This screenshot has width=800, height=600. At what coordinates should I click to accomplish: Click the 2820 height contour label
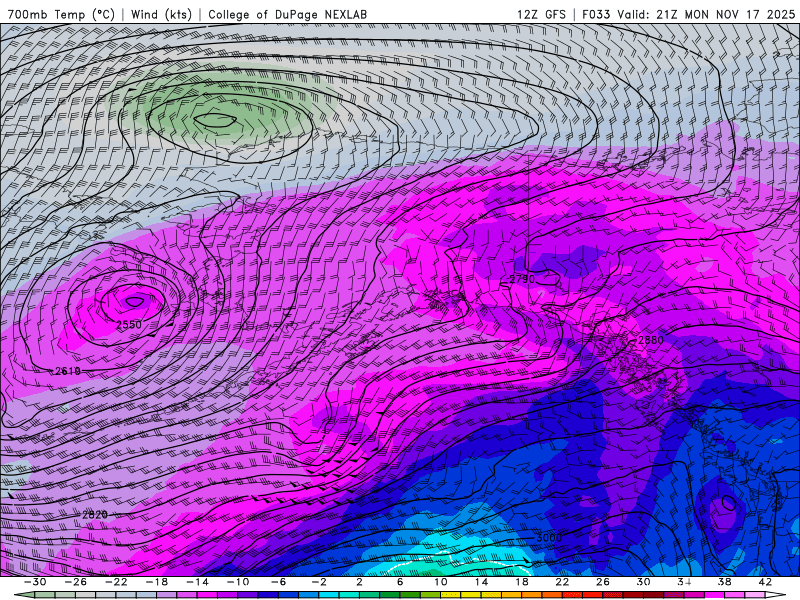95,514
